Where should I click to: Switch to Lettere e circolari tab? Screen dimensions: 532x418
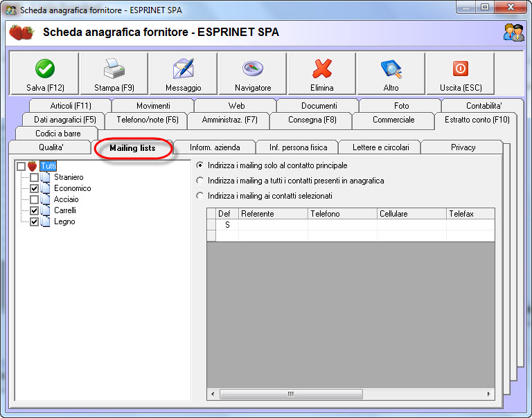tap(381, 147)
